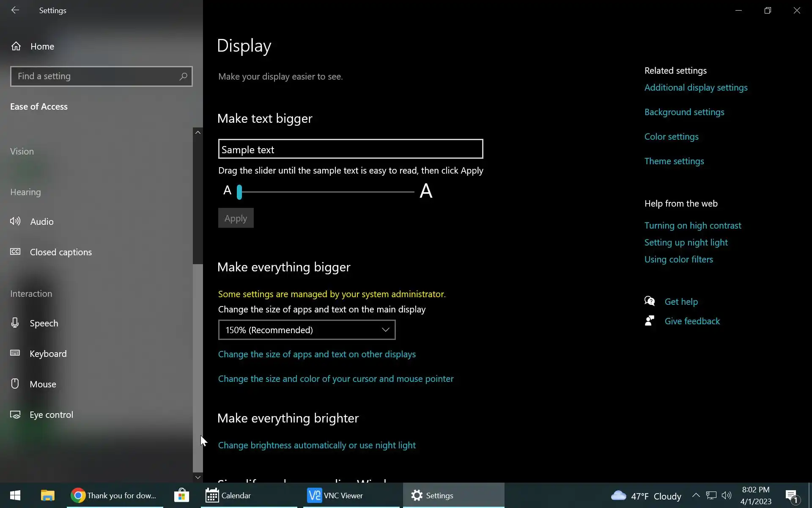The width and height of the screenshot is (812, 508).
Task: Click the Home icon in sidebar
Action: (x=16, y=46)
